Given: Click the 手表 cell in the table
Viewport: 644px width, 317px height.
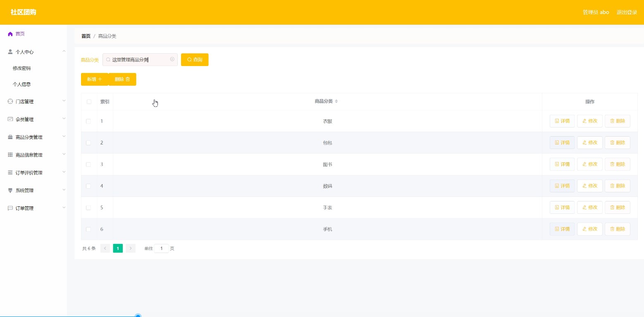Looking at the screenshot, I should [327, 208].
